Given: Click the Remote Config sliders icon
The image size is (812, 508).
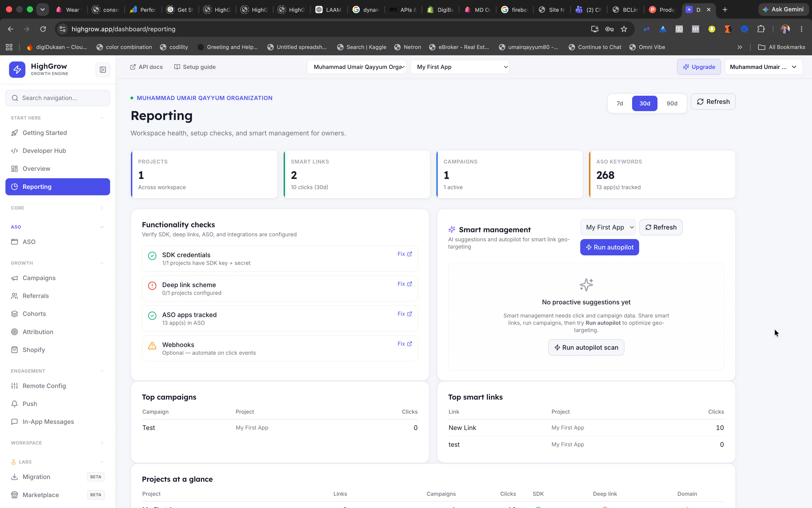Looking at the screenshot, I should (x=14, y=386).
